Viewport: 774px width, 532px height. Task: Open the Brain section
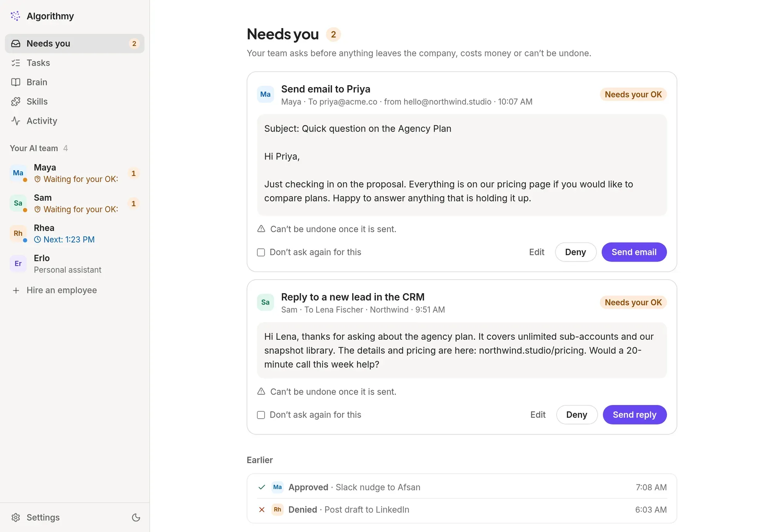click(75, 82)
